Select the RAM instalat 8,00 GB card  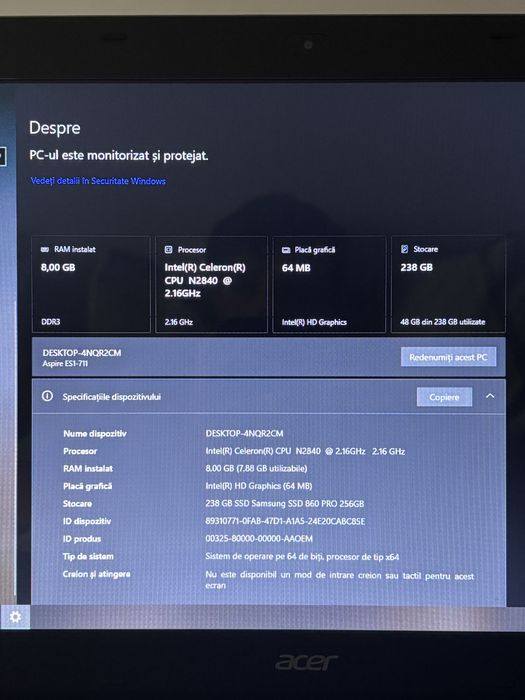(x=91, y=285)
